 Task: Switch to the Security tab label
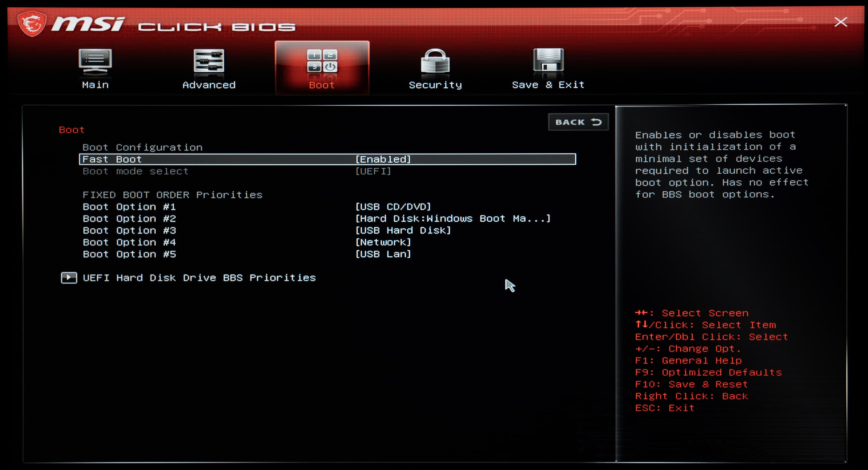pyautogui.click(x=435, y=85)
